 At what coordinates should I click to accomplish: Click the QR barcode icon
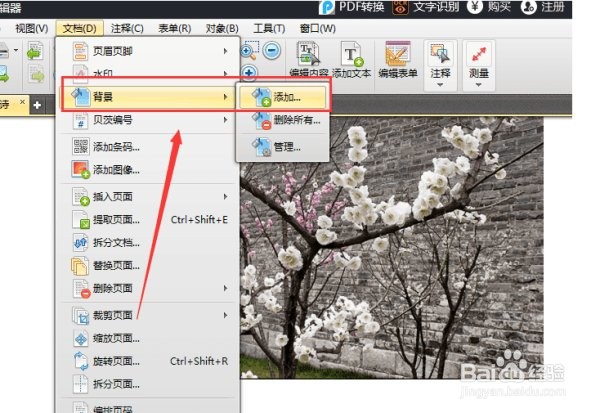click(x=80, y=147)
